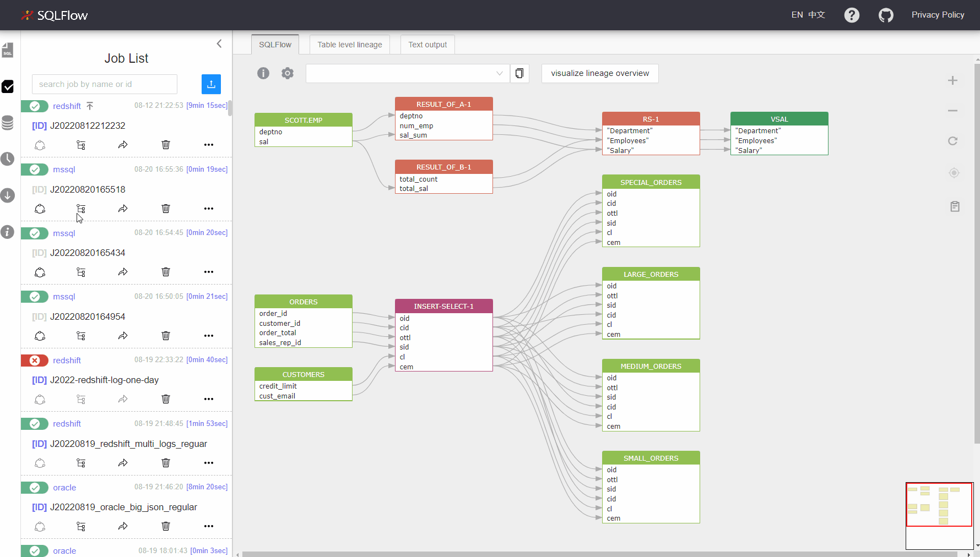Reset the diagram with refresh icon
The height and width of the screenshot is (557, 980).
coord(952,141)
